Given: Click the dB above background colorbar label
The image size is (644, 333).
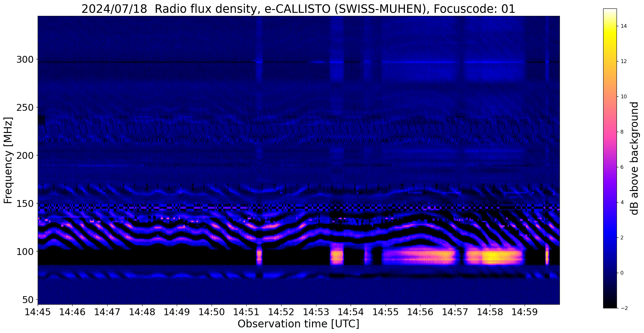Looking at the screenshot, I should pyautogui.click(x=634, y=158).
